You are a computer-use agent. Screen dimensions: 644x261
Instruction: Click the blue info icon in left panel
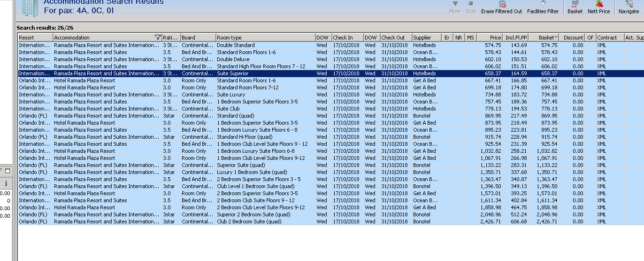click(x=6, y=183)
